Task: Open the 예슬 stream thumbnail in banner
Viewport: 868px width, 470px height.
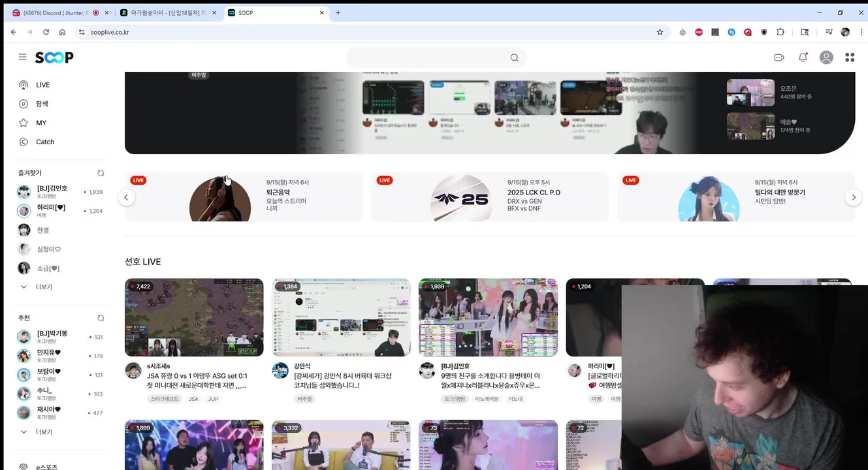Action: point(750,126)
